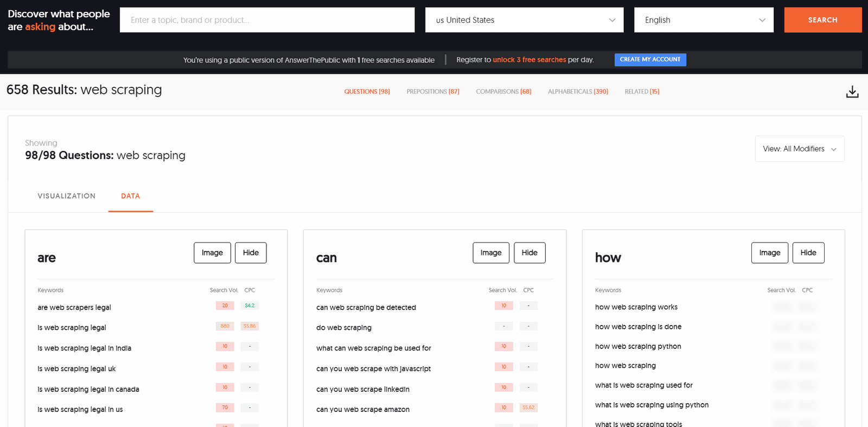Open keyword 'how web scraping python'
This screenshot has height=427, width=868.
pyautogui.click(x=638, y=346)
